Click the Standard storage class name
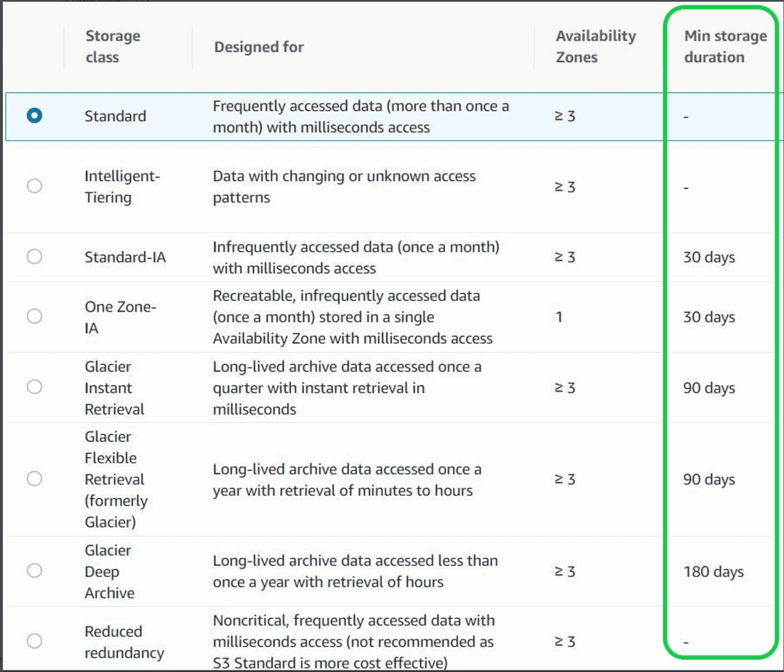This screenshot has height=672, width=784. 116,116
